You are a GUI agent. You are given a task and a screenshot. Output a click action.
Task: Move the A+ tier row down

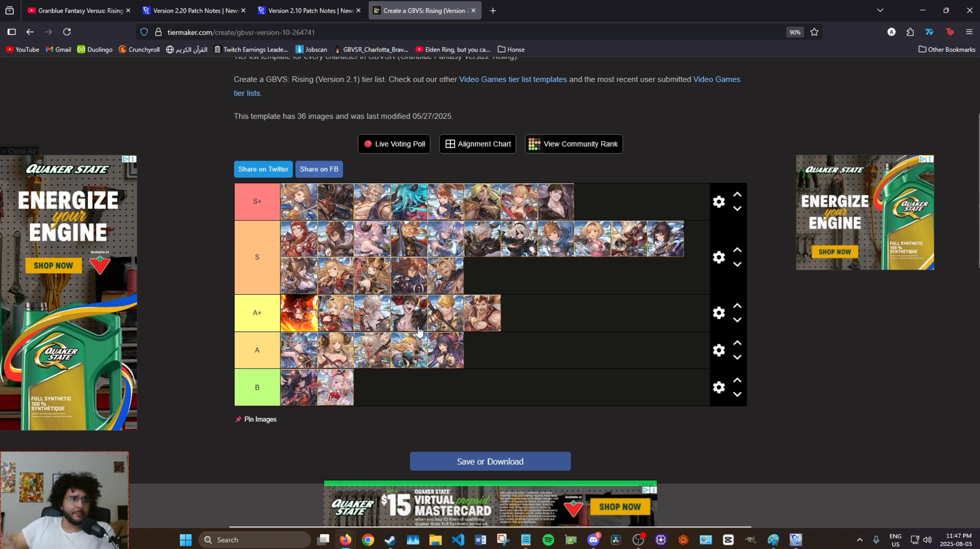coord(737,320)
